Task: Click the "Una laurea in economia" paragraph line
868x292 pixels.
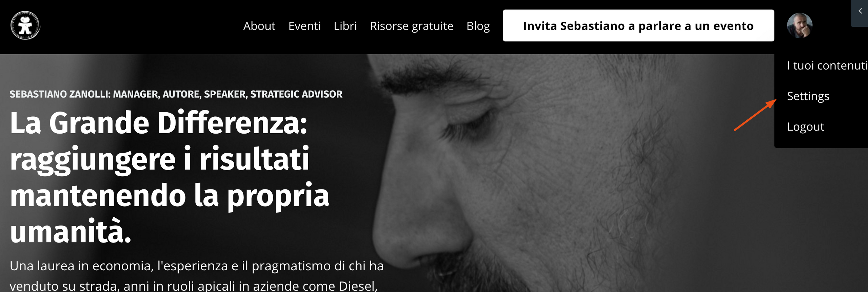Action: [197, 266]
